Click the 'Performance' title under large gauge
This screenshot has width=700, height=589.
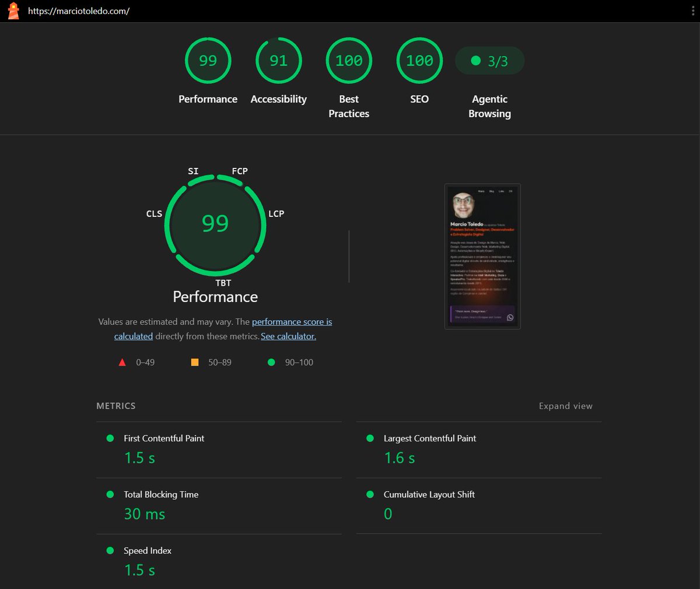(215, 297)
